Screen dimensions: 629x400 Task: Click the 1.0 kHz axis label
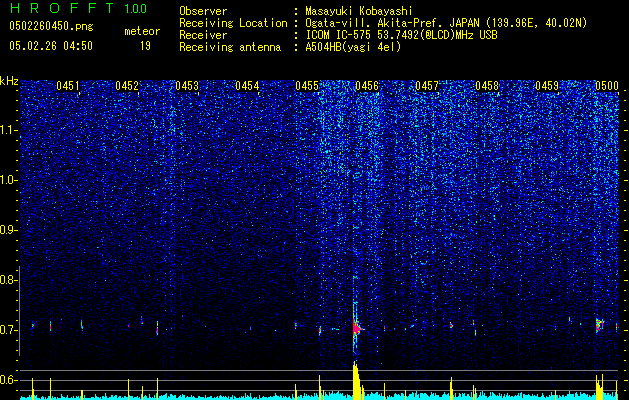(9, 180)
